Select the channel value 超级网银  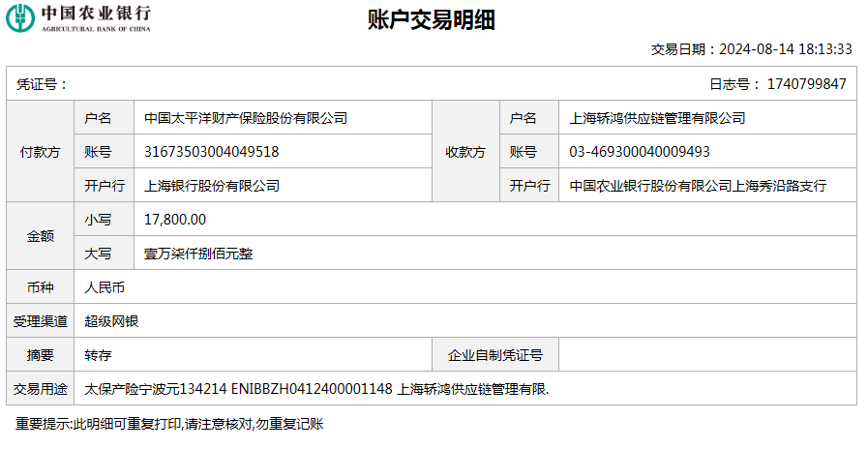point(111,321)
